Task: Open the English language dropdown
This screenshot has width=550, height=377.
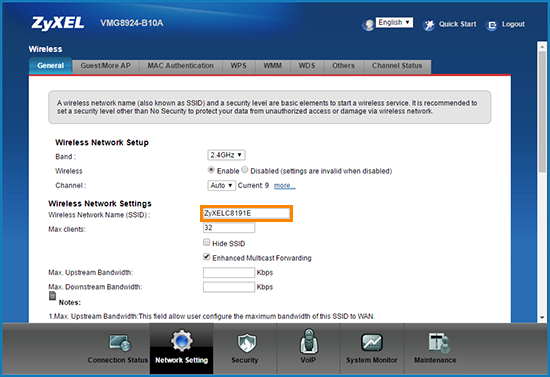Action: tap(394, 22)
